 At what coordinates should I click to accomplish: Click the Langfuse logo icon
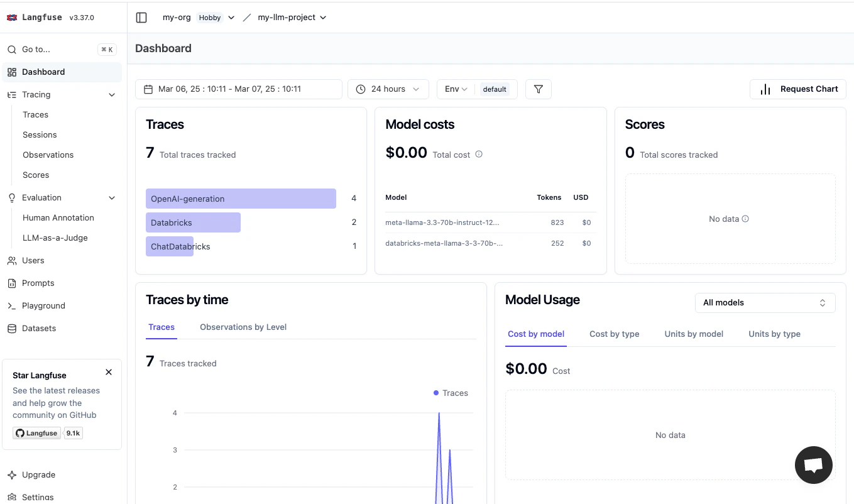click(x=12, y=18)
